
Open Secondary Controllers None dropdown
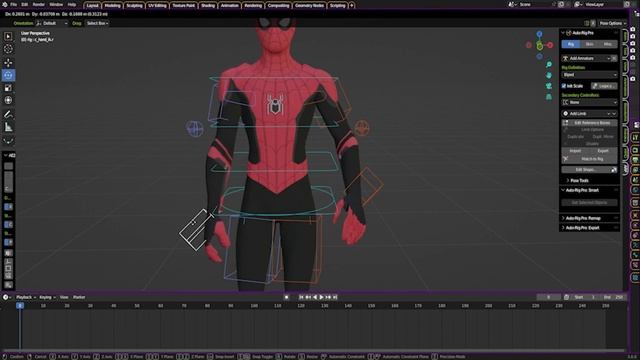[589, 102]
